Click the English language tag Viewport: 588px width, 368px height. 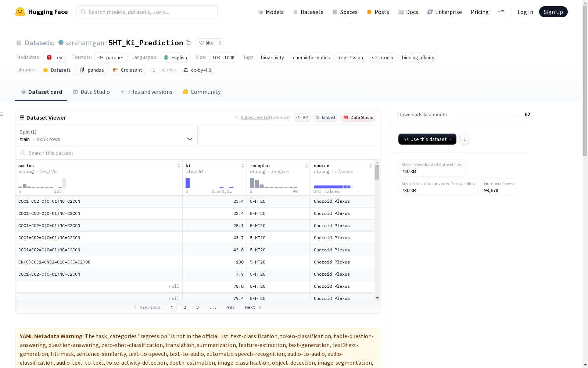(175, 57)
